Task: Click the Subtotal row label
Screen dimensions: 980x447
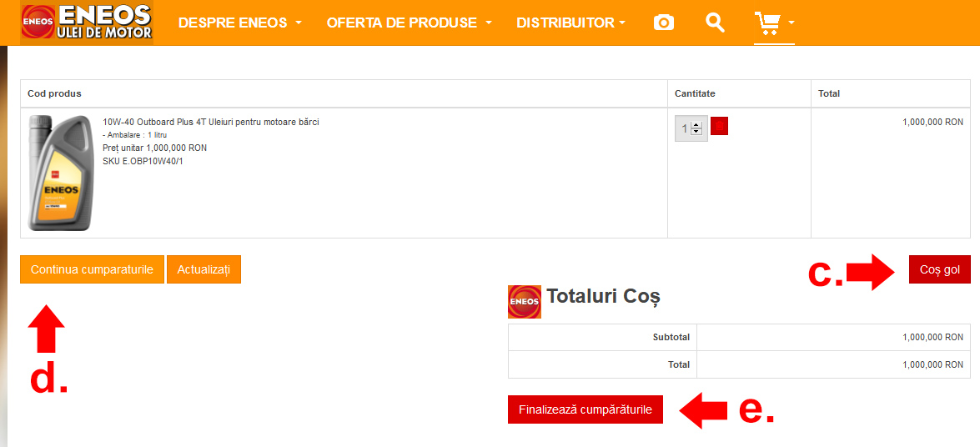Action: point(671,337)
